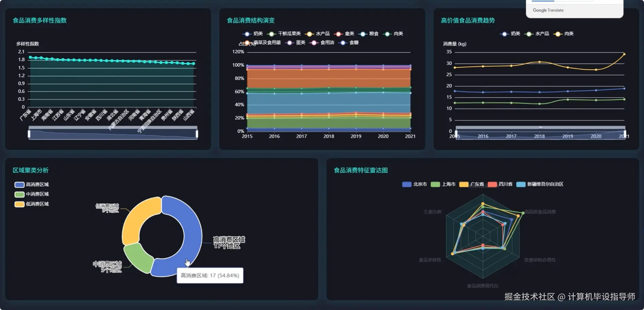The image size is (644, 310).
Task: Toggle 北京市 legend in radar chart
Action: pos(414,184)
